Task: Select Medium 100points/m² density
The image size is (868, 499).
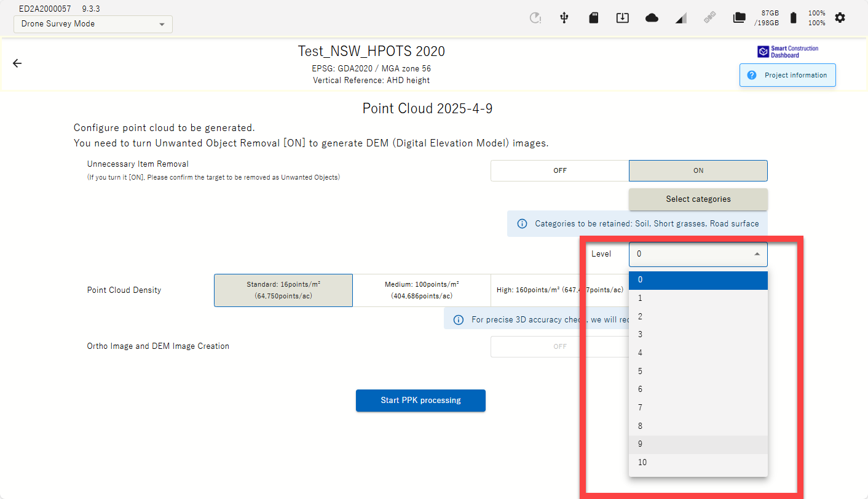Action: [422, 290]
